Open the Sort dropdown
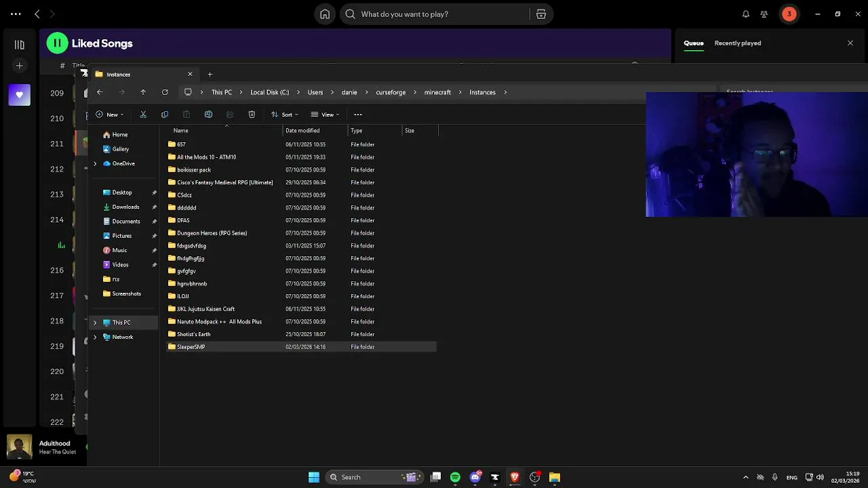Viewport: 868px width, 488px height. [x=285, y=115]
